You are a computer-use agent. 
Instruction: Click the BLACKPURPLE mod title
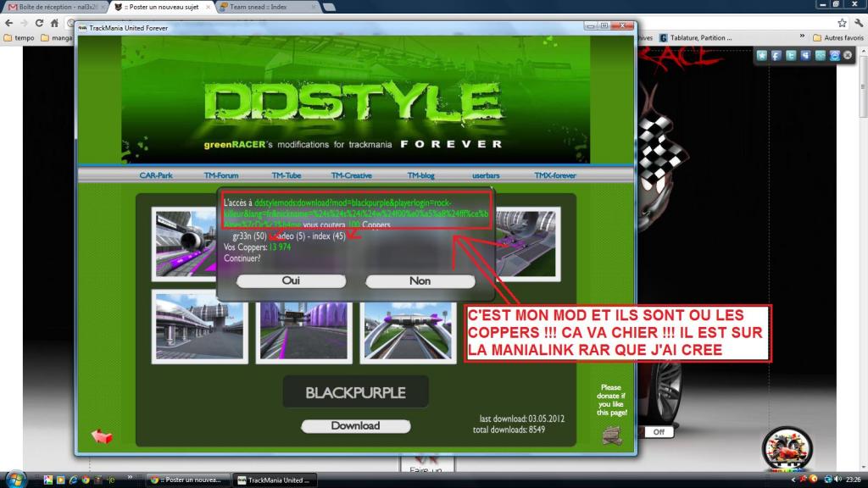[355, 392]
